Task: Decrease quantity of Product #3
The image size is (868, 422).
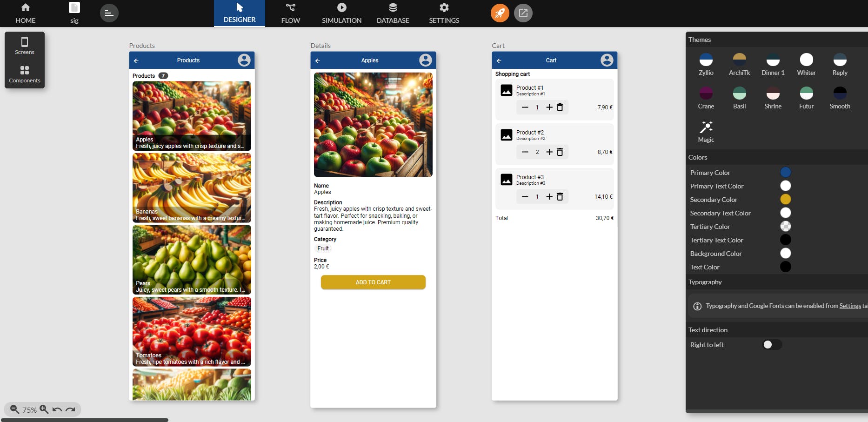Action: pyautogui.click(x=525, y=197)
